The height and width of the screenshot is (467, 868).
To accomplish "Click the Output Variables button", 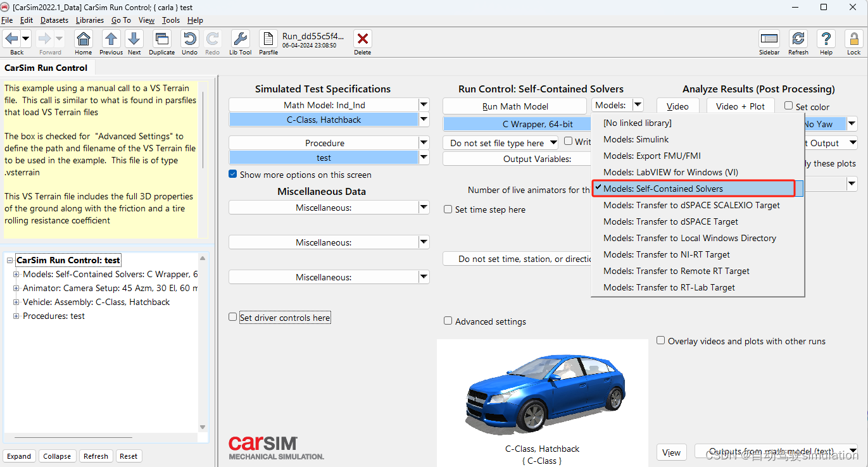I will point(517,159).
